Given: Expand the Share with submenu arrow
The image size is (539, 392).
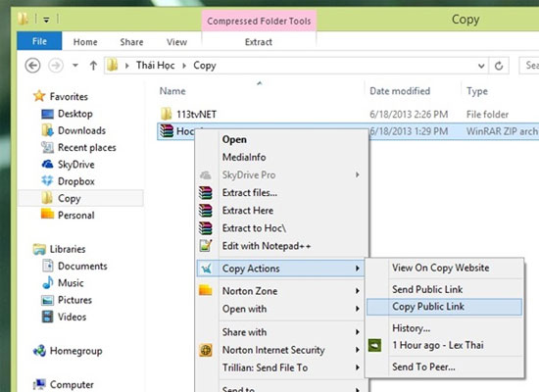Looking at the screenshot, I should coord(358,332).
